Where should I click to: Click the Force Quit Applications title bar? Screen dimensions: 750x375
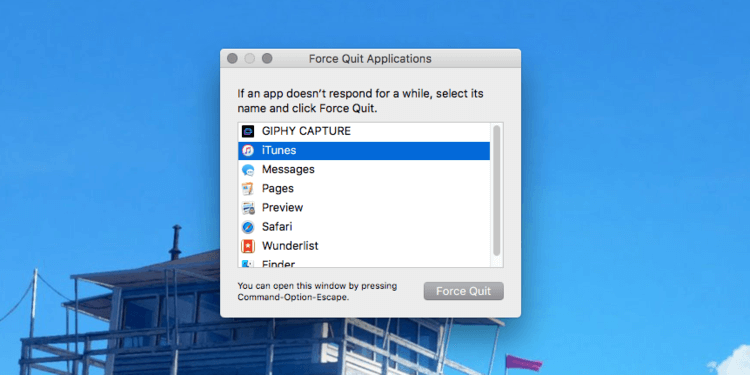click(x=370, y=58)
